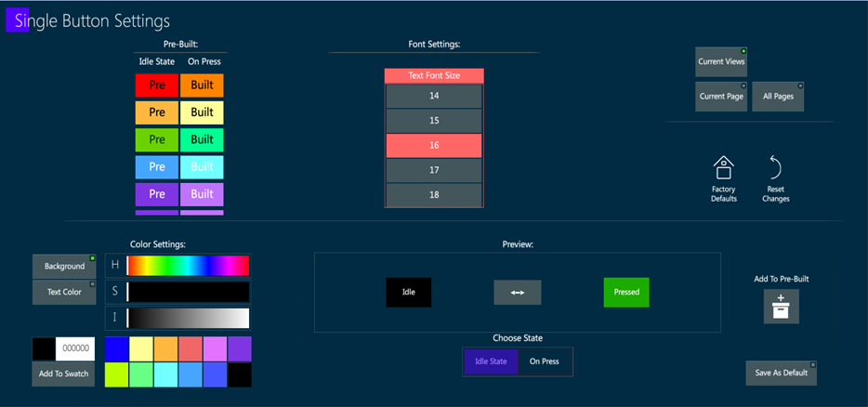This screenshot has height=407, width=868.
Task: Select font size 14
Action: (434, 96)
